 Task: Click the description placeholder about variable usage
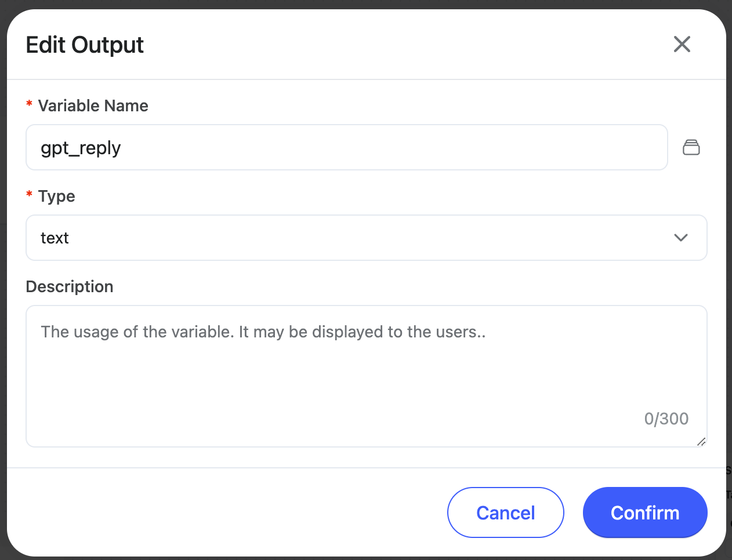click(263, 332)
